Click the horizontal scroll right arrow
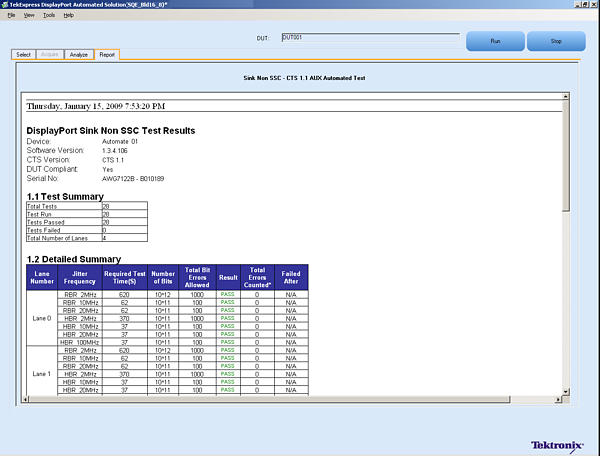600x456 pixels. pyautogui.click(x=558, y=399)
